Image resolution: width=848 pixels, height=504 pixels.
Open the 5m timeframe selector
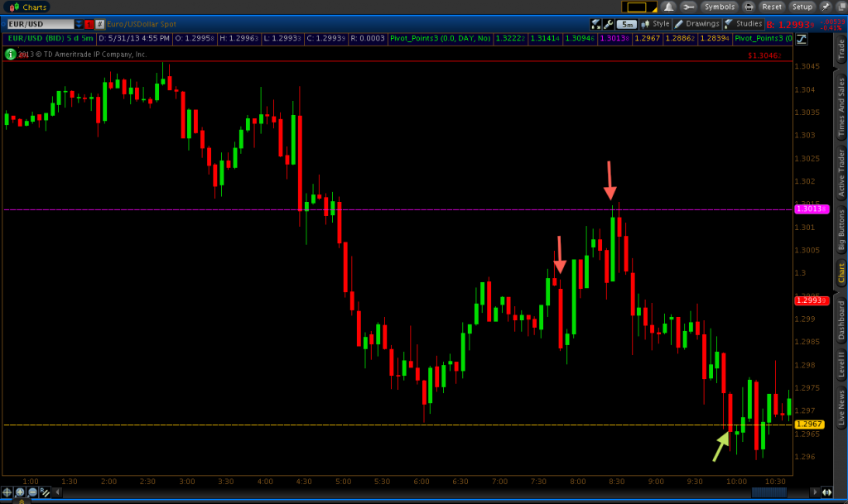(x=627, y=24)
